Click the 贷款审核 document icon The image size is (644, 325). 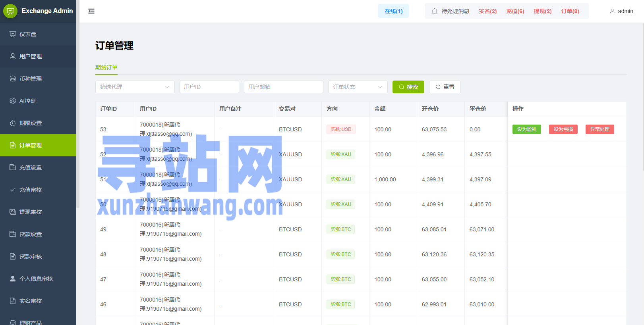click(x=13, y=256)
